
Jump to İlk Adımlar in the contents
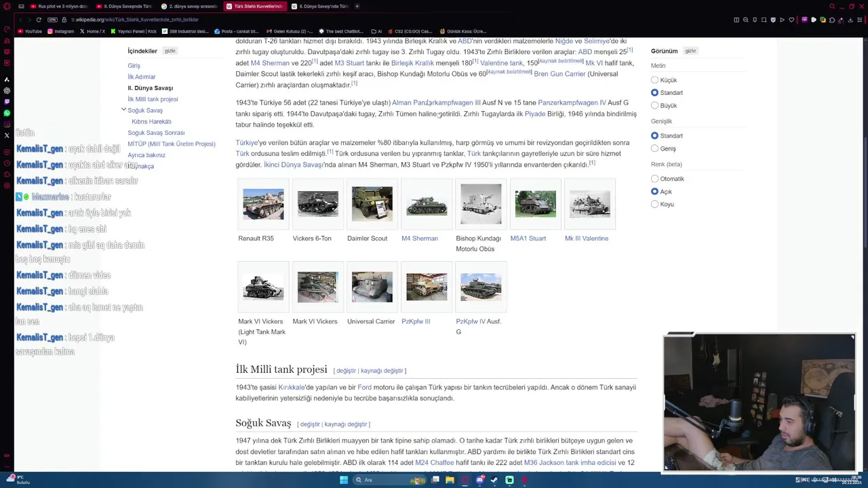pos(141,77)
